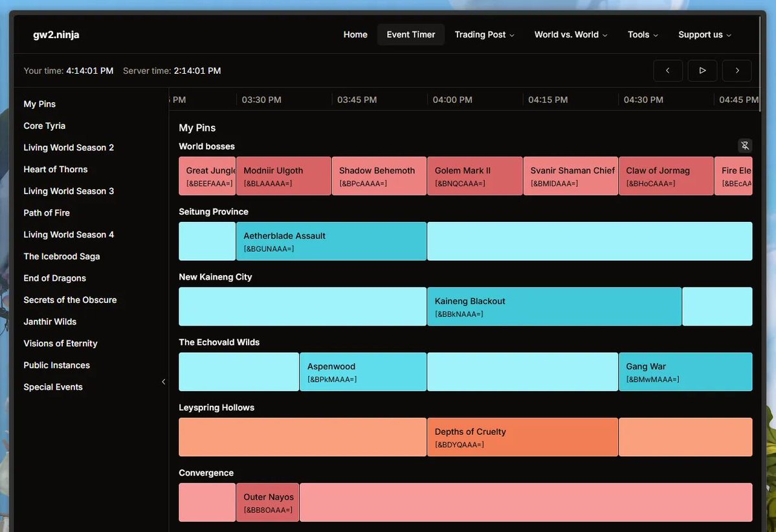Click the Golem Mark II event
This screenshot has width=776, height=532.
[475, 176]
